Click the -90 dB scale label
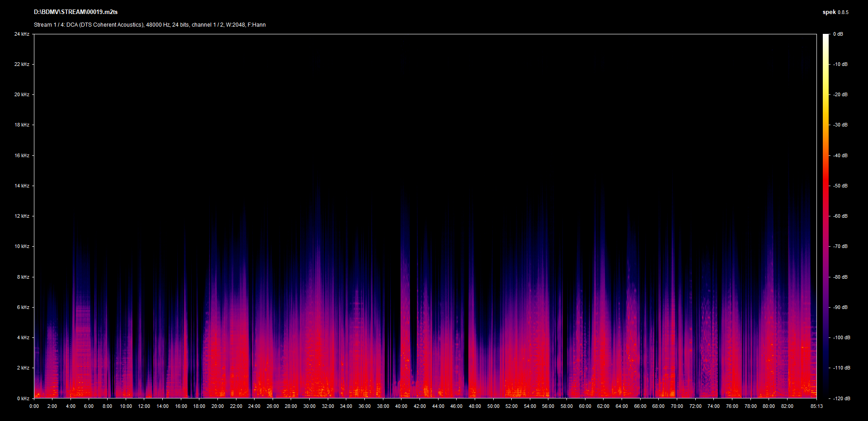Image resolution: width=868 pixels, height=421 pixels. pyautogui.click(x=840, y=307)
